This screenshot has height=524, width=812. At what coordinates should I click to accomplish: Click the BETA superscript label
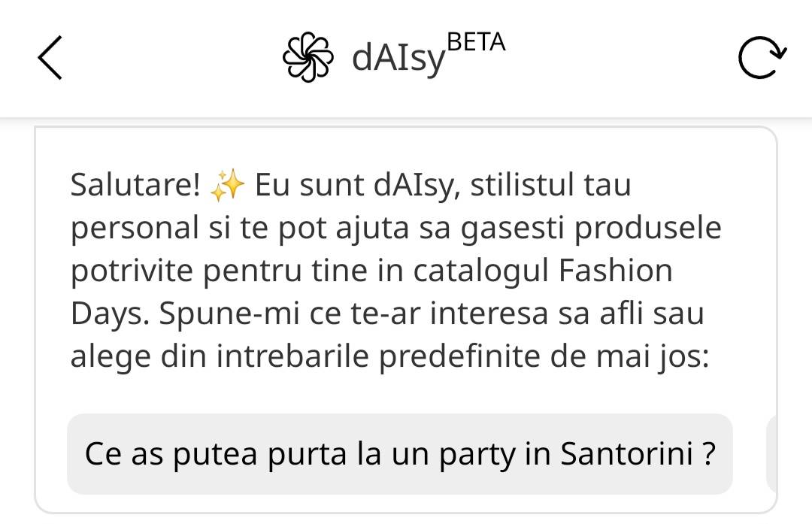tap(476, 42)
